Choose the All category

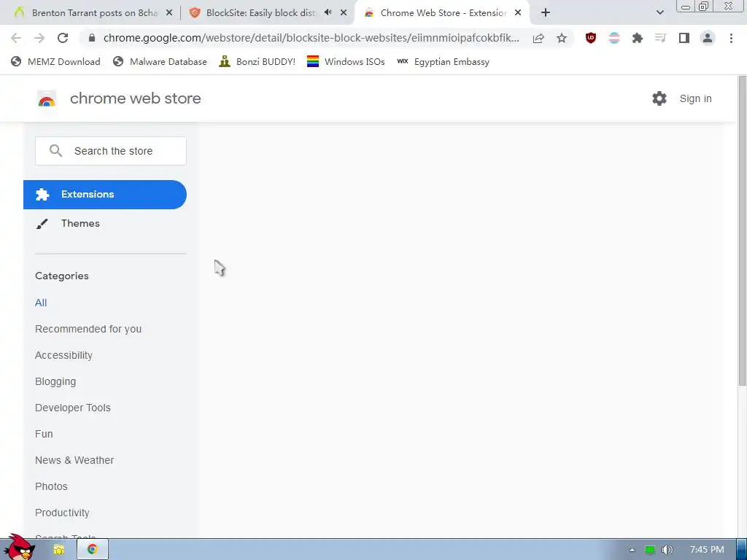tap(41, 303)
